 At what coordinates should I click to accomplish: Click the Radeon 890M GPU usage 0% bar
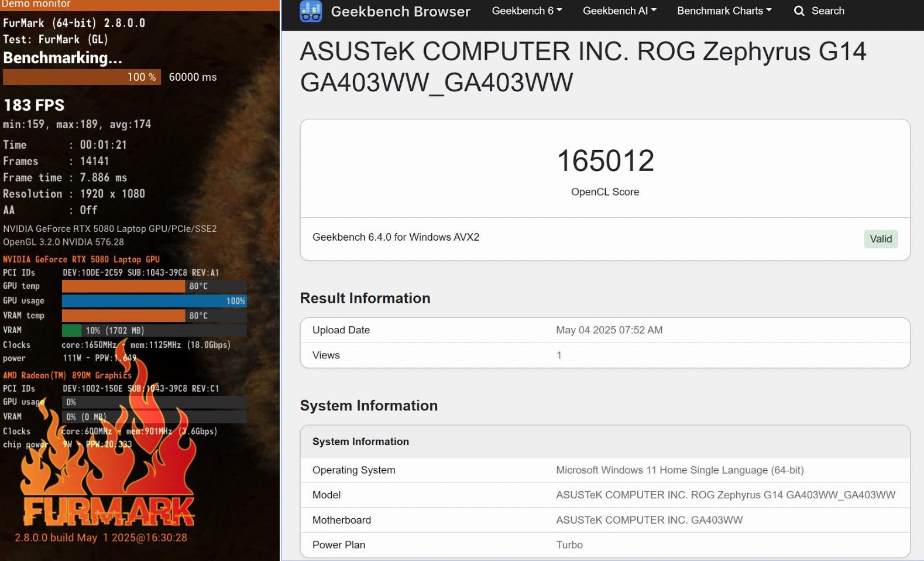(154, 402)
